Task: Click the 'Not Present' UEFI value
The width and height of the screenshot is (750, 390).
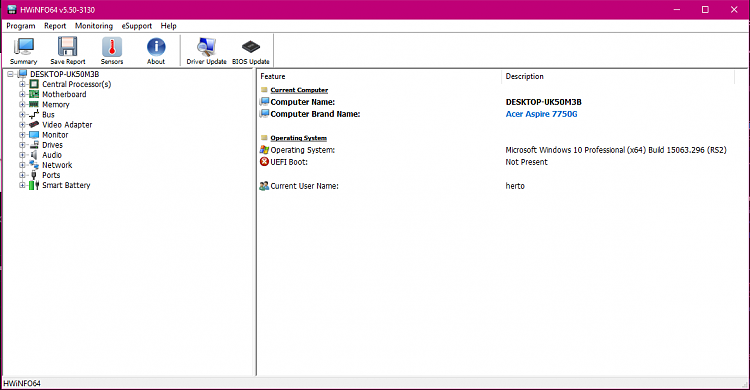Action: point(526,162)
